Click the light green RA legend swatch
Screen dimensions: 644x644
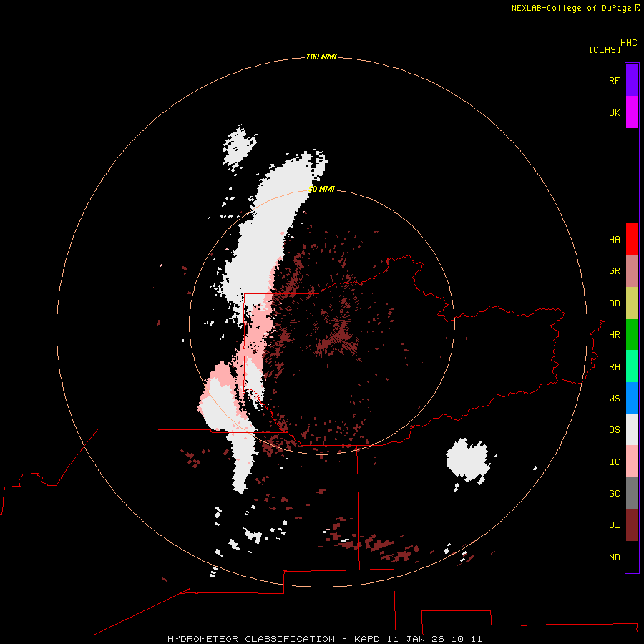[632, 366]
